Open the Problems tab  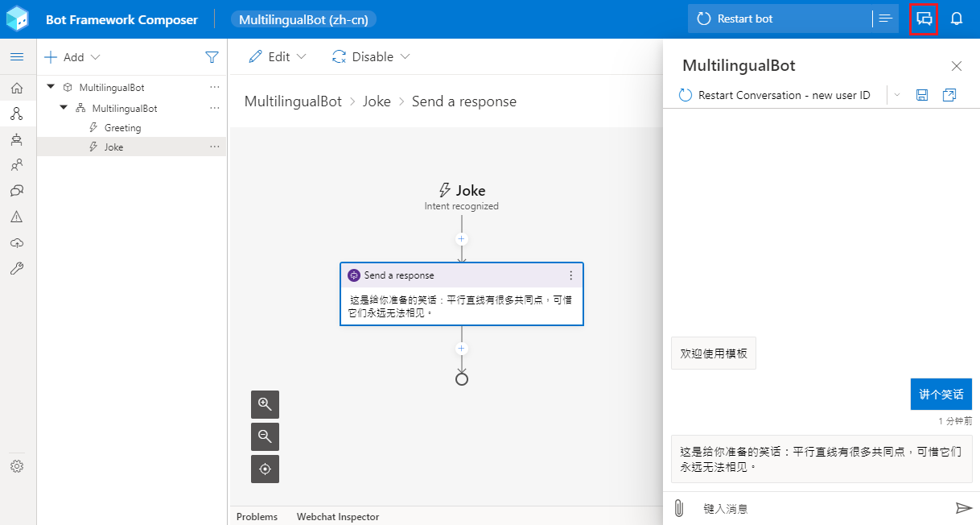pos(257,517)
